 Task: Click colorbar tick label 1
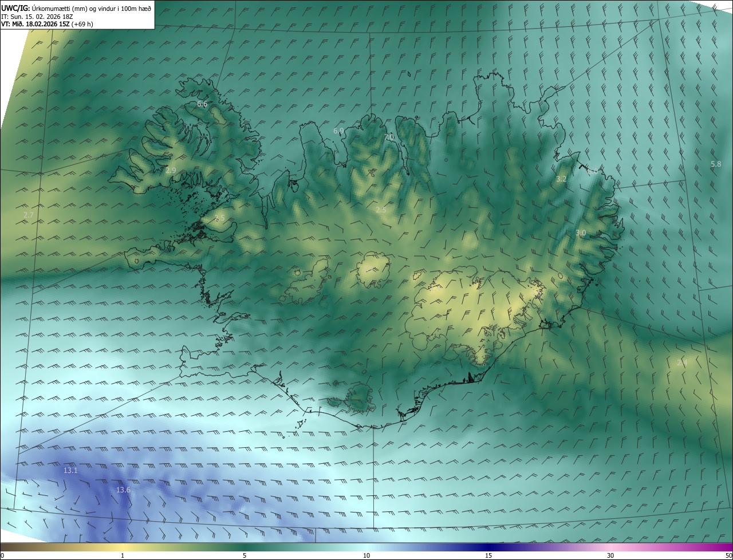point(123,555)
